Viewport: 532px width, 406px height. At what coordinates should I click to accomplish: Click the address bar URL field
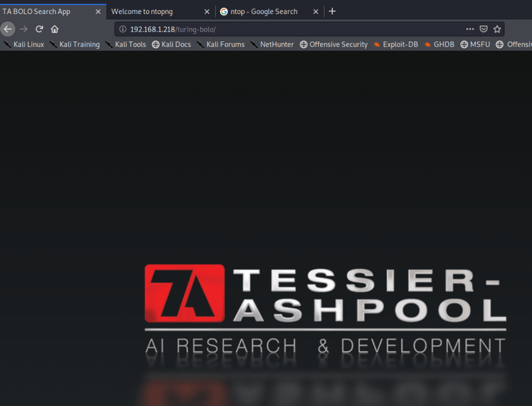(291, 29)
